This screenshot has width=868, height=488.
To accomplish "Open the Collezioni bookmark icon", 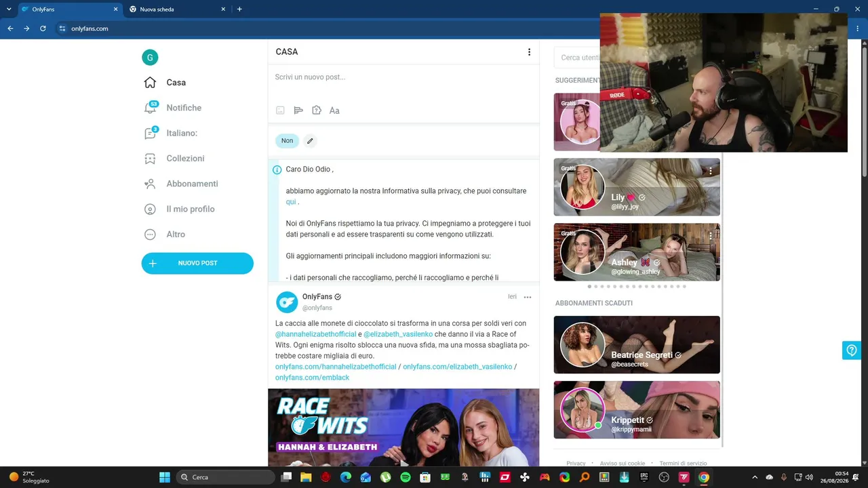I will 150,159.
